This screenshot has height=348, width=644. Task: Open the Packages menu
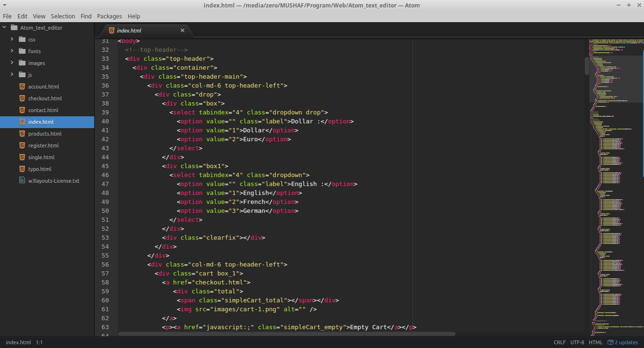(x=109, y=16)
